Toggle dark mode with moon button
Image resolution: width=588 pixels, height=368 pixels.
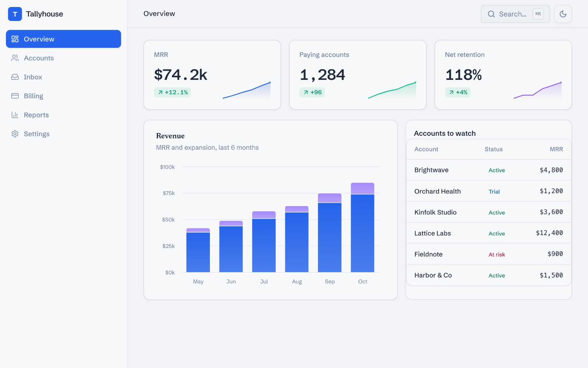[x=563, y=14]
